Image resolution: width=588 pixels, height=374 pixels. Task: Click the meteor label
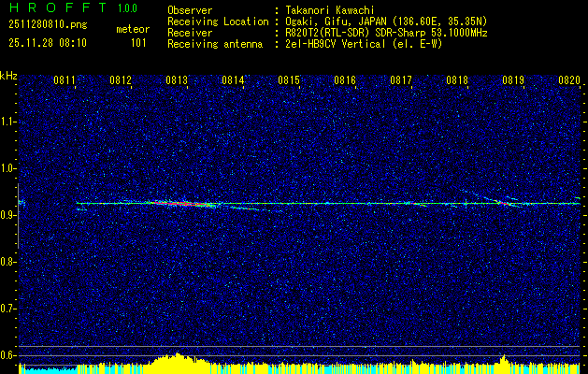[133, 29]
